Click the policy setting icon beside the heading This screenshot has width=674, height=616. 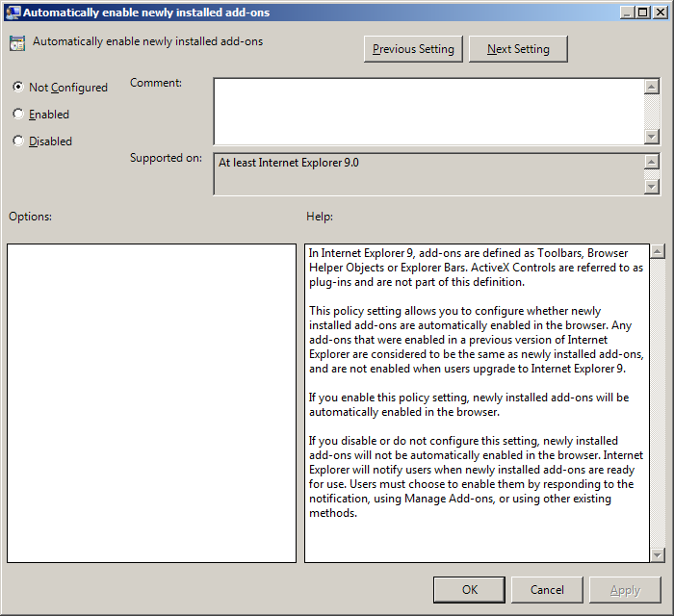17,43
